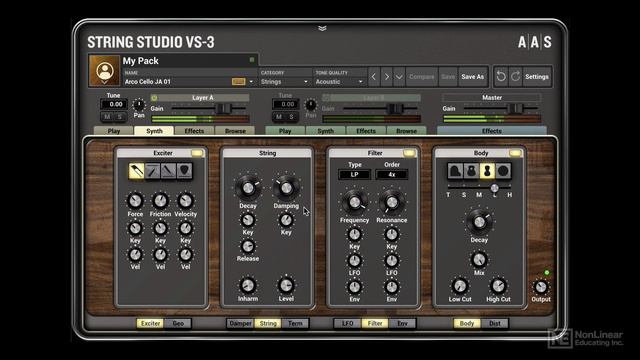Go to previous preset arrow
This screenshot has height=360, width=640.
point(373,77)
